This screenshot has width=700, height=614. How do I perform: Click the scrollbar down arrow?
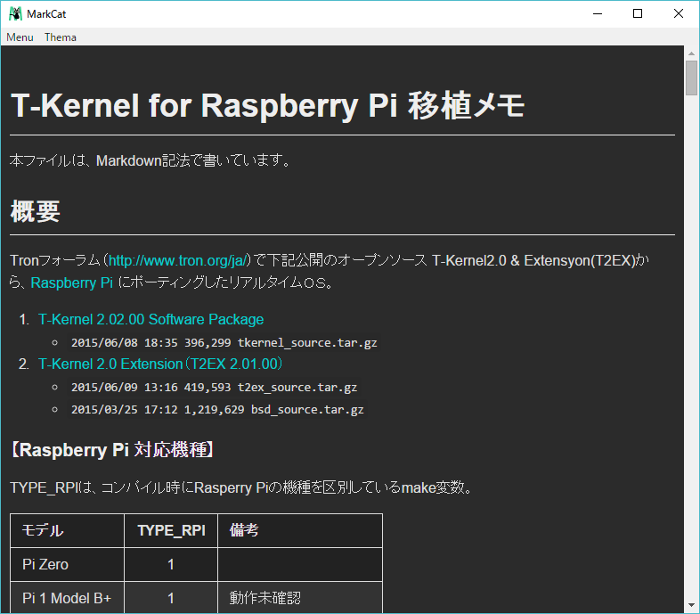point(691,605)
